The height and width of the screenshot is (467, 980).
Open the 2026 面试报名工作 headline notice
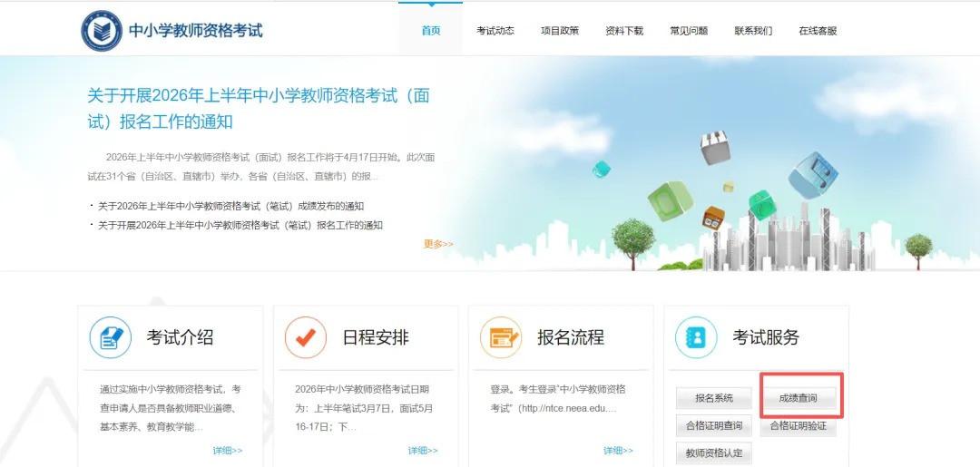click(259, 109)
